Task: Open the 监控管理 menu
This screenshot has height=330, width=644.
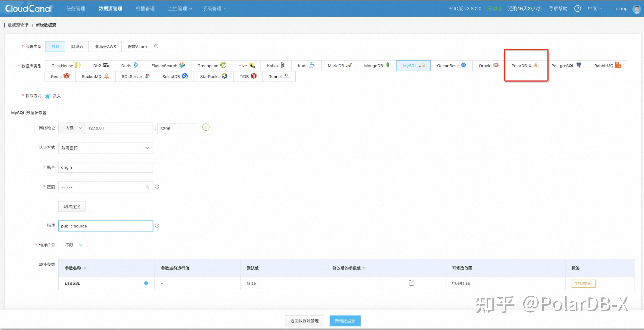Action: pos(180,9)
